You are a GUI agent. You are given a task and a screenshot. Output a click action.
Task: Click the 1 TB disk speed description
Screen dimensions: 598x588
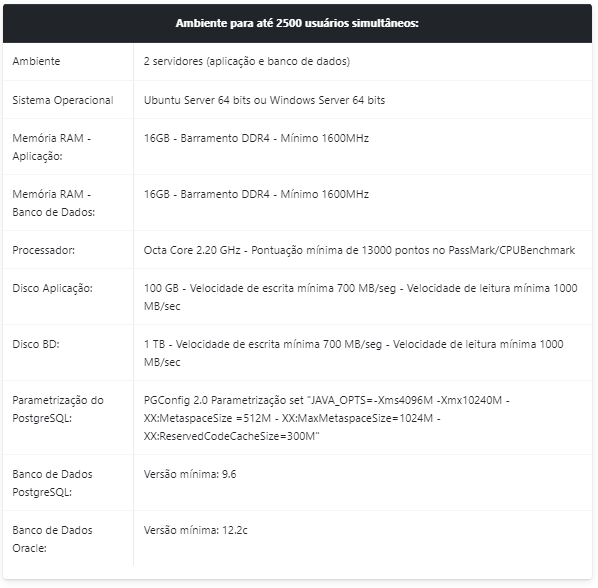[354, 353]
